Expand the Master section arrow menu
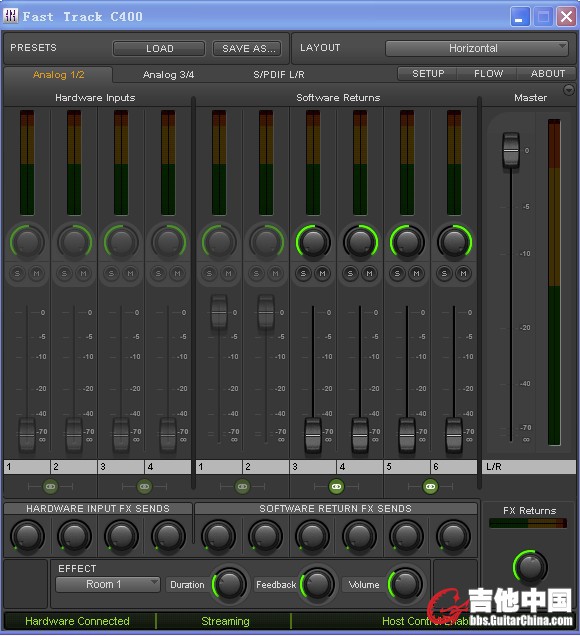This screenshot has width=580, height=636. 569,90
